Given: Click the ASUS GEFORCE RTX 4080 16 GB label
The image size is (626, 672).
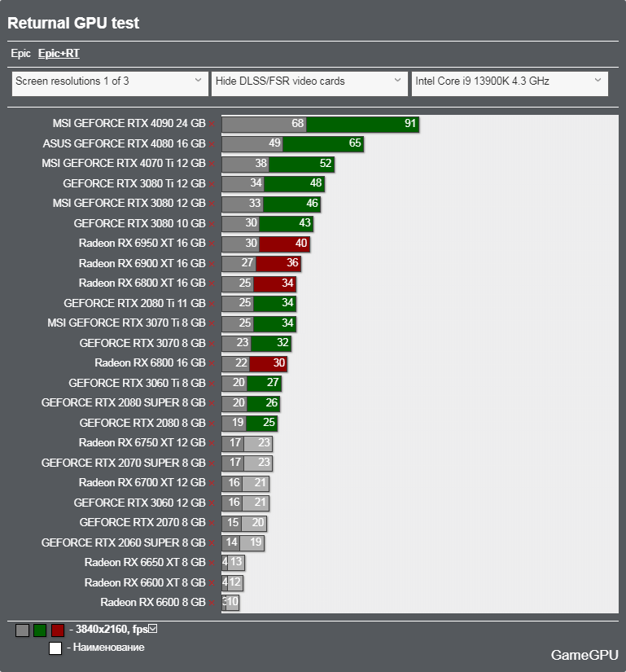Looking at the screenshot, I should point(125,143).
